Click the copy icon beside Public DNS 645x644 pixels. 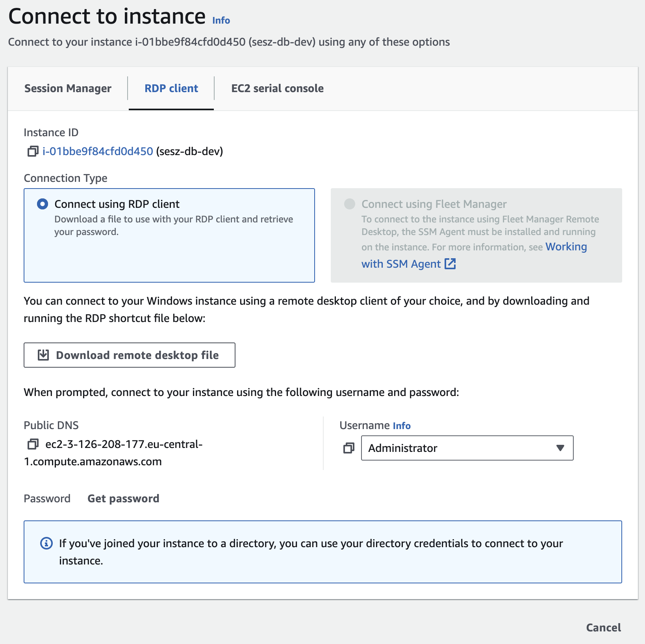tap(32, 444)
